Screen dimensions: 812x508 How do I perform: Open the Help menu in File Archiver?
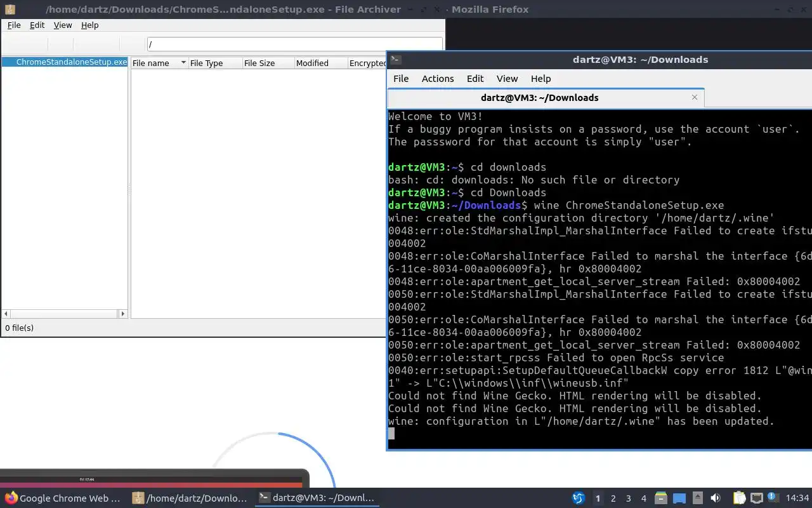[90, 25]
